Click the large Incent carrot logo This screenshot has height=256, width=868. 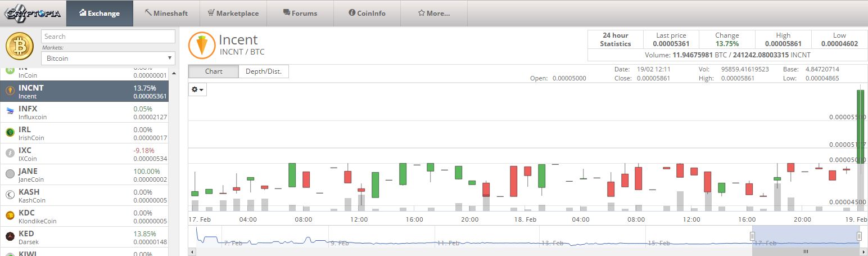(202, 46)
